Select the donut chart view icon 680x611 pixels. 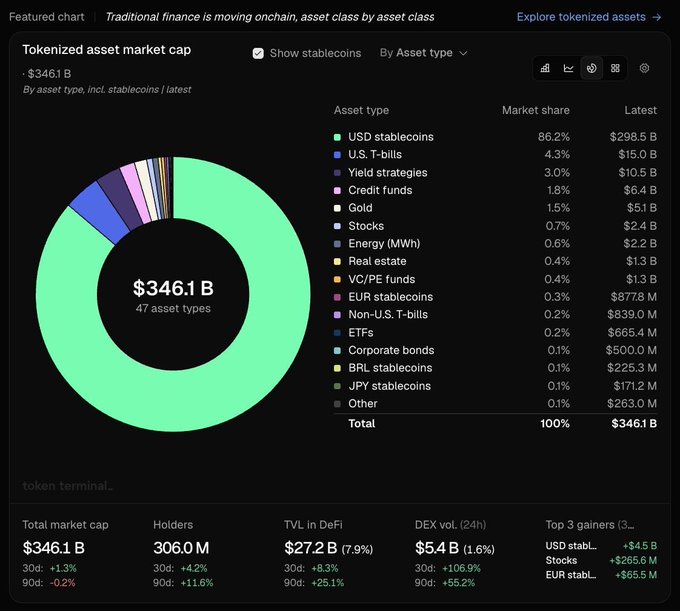click(592, 68)
